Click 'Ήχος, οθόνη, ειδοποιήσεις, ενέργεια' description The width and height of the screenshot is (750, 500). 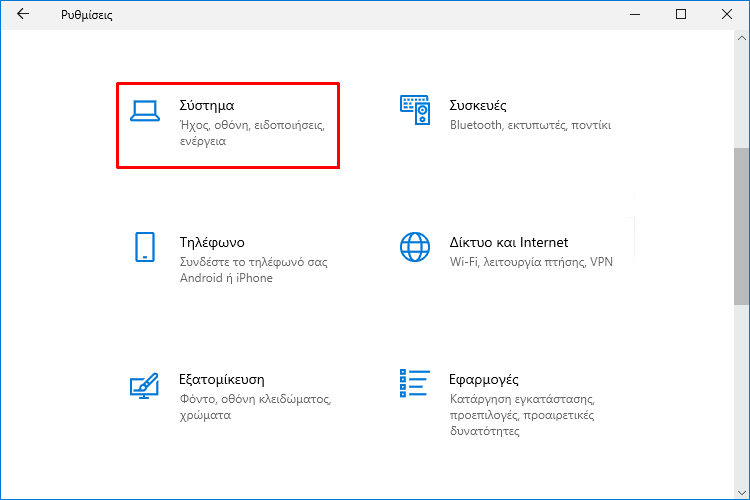click(x=252, y=133)
